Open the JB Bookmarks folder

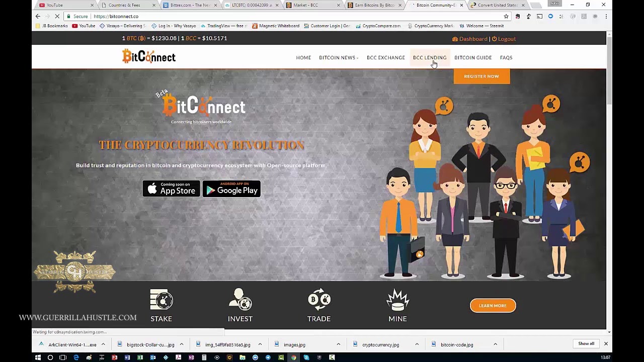(51, 26)
